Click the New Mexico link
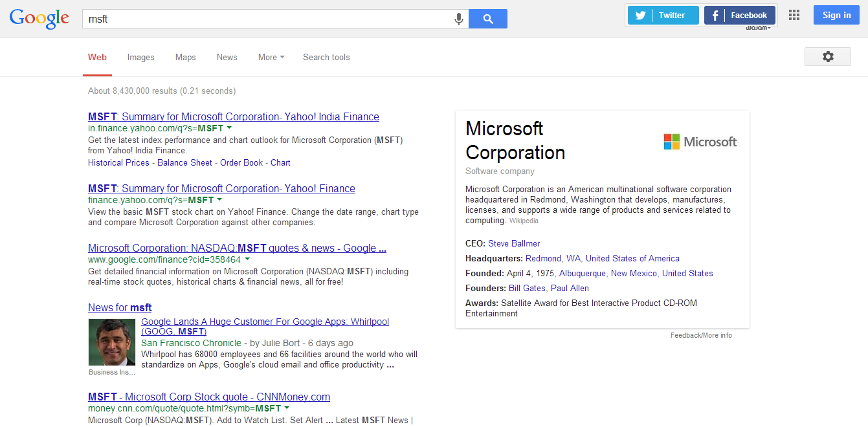 coord(634,273)
